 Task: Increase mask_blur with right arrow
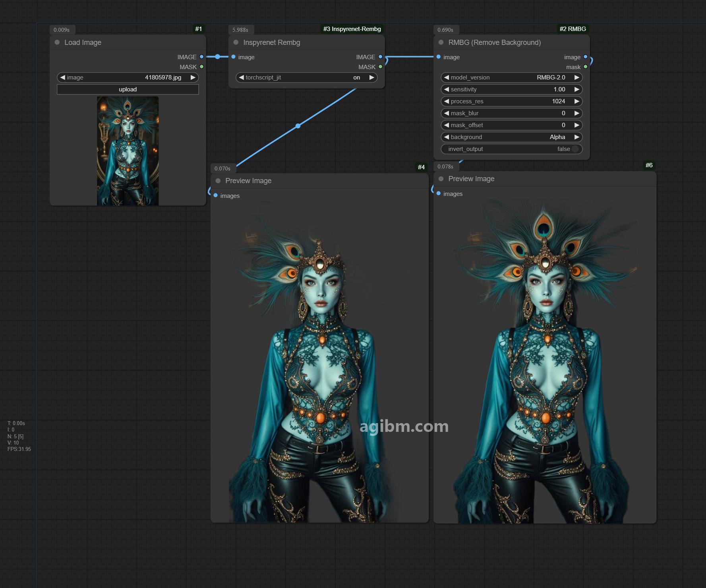[577, 113]
